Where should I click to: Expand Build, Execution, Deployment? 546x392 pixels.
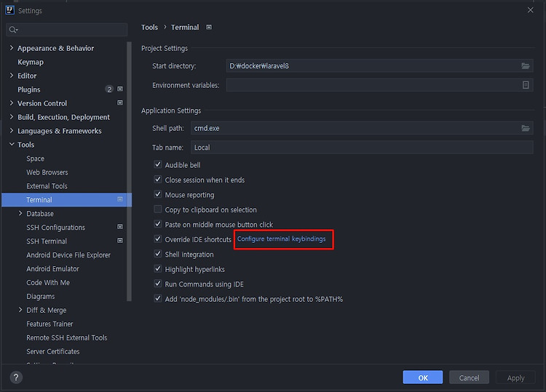point(12,117)
